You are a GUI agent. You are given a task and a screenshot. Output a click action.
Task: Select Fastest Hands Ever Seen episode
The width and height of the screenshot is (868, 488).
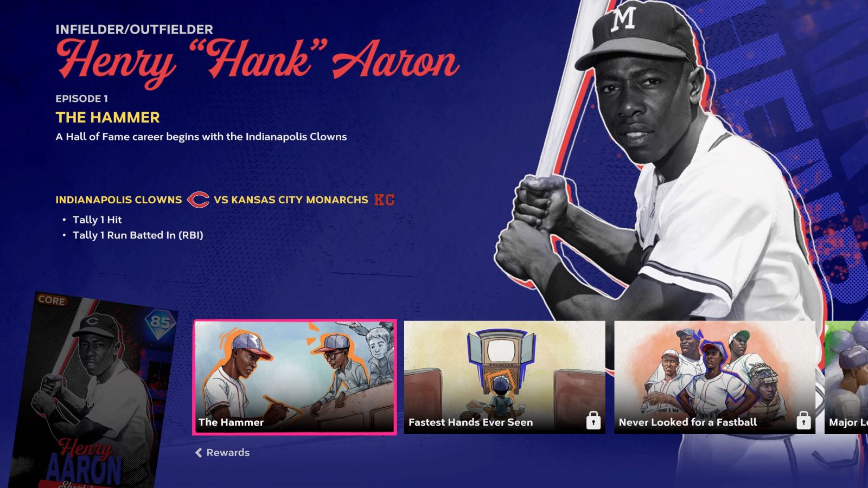coord(505,377)
